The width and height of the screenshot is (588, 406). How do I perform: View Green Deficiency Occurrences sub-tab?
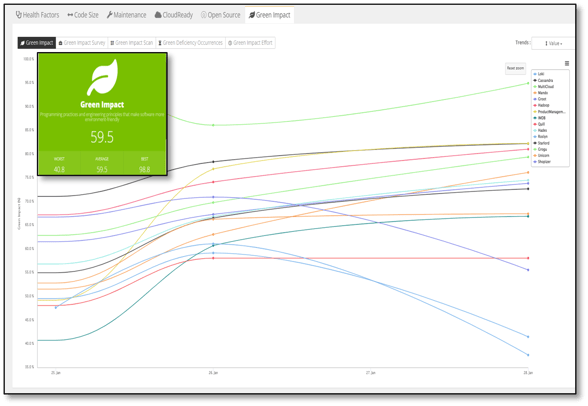coord(190,43)
